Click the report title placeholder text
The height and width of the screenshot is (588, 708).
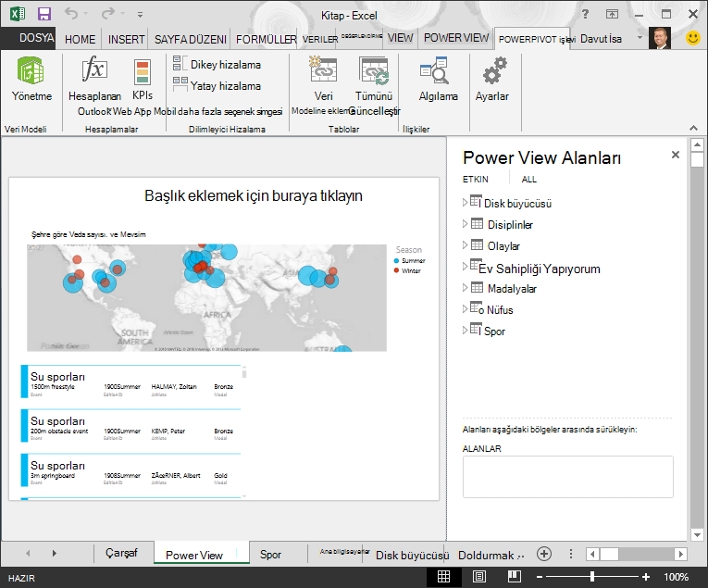[254, 195]
